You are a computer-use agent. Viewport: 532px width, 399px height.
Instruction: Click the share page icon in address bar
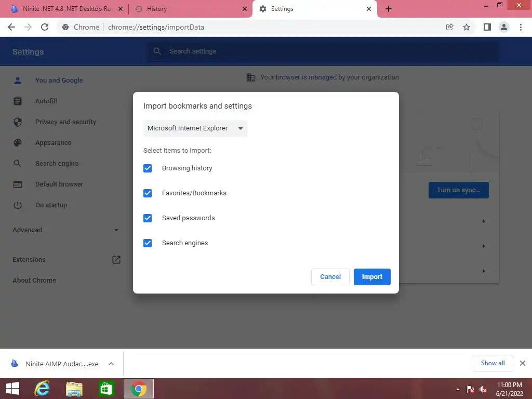tap(449, 27)
